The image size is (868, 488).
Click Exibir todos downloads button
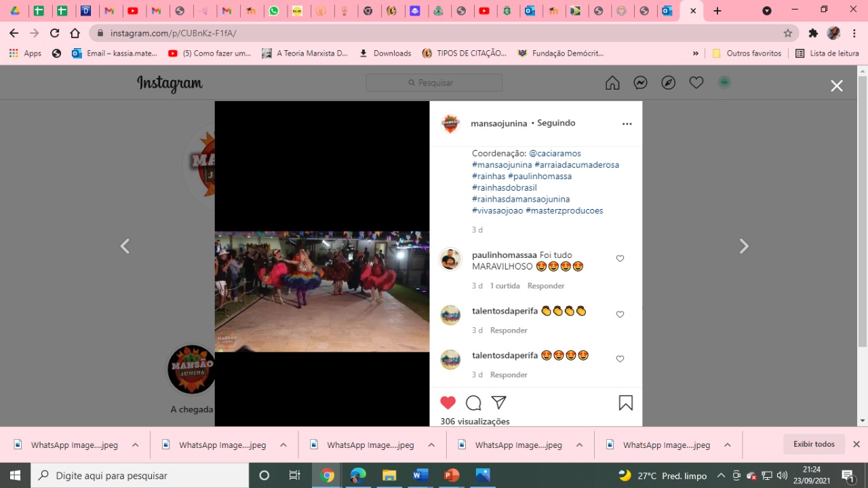click(814, 445)
